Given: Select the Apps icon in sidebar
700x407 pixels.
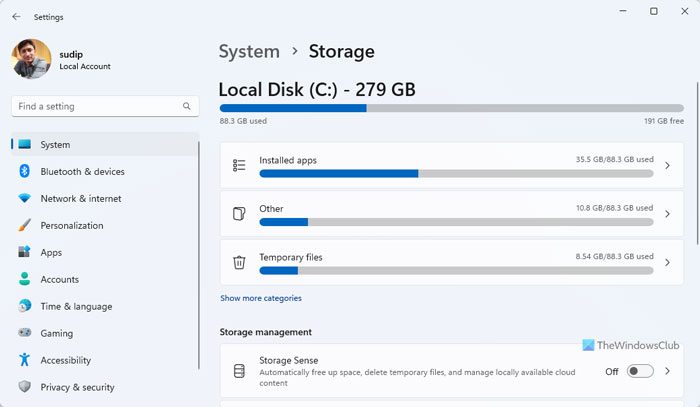Looking at the screenshot, I should pos(24,252).
